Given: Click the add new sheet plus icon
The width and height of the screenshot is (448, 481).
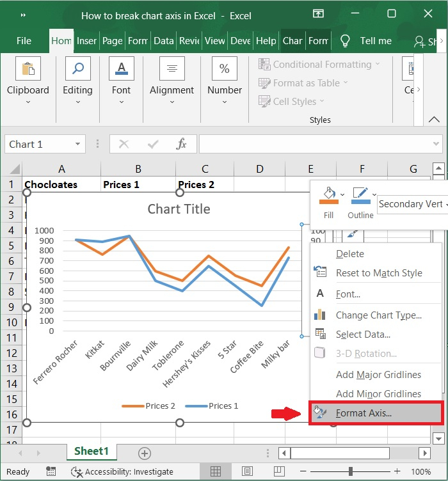Looking at the screenshot, I should (145, 453).
